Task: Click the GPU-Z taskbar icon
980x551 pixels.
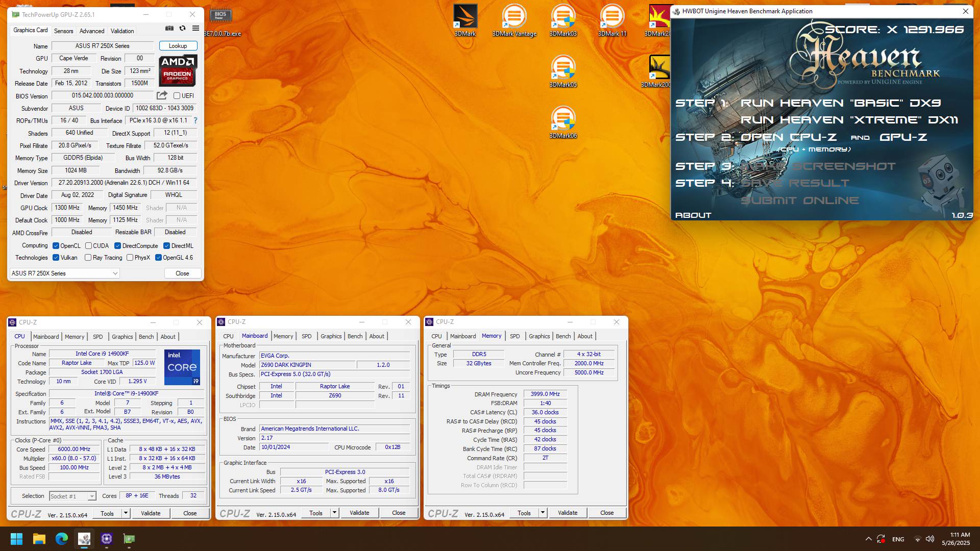Action: [129, 539]
